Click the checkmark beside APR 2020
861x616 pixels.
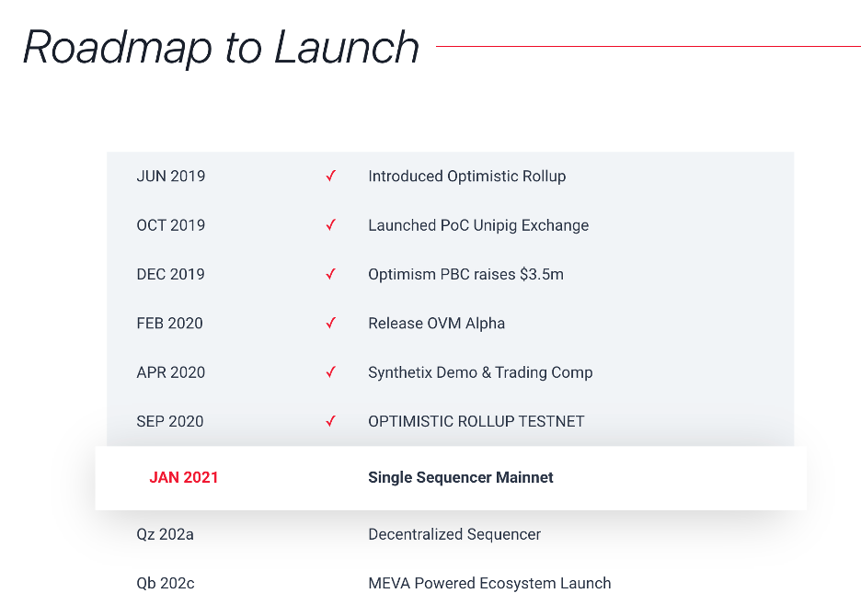click(x=330, y=372)
